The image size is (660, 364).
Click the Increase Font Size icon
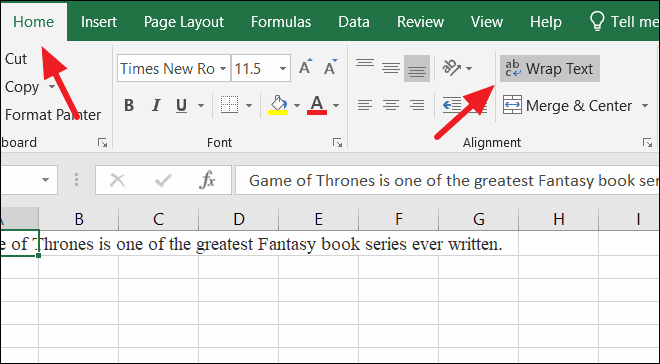306,67
